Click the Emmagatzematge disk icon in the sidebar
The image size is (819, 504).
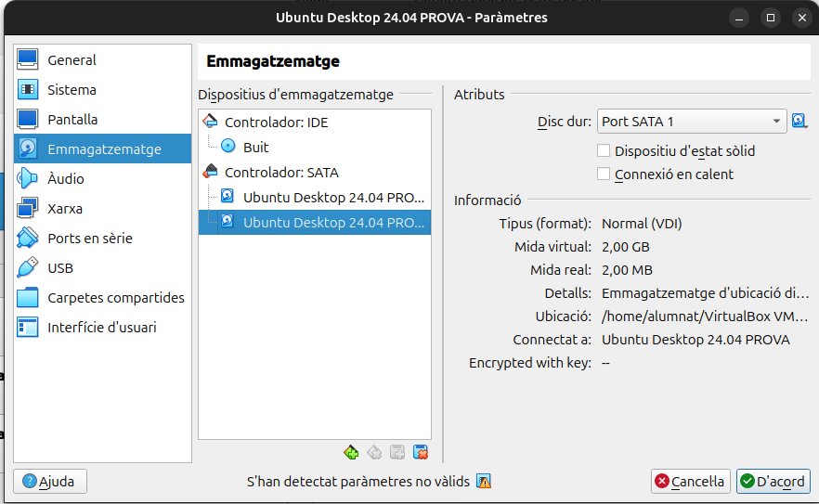pyautogui.click(x=29, y=149)
